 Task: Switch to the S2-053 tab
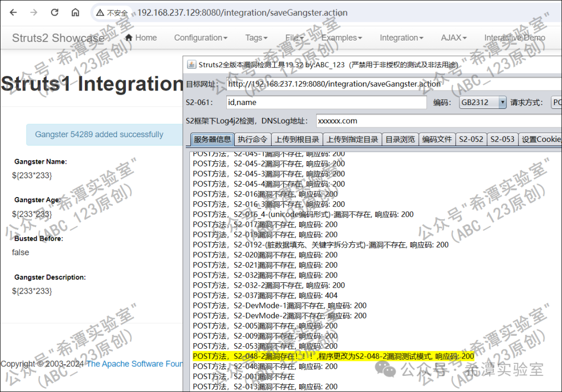click(502, 139)
